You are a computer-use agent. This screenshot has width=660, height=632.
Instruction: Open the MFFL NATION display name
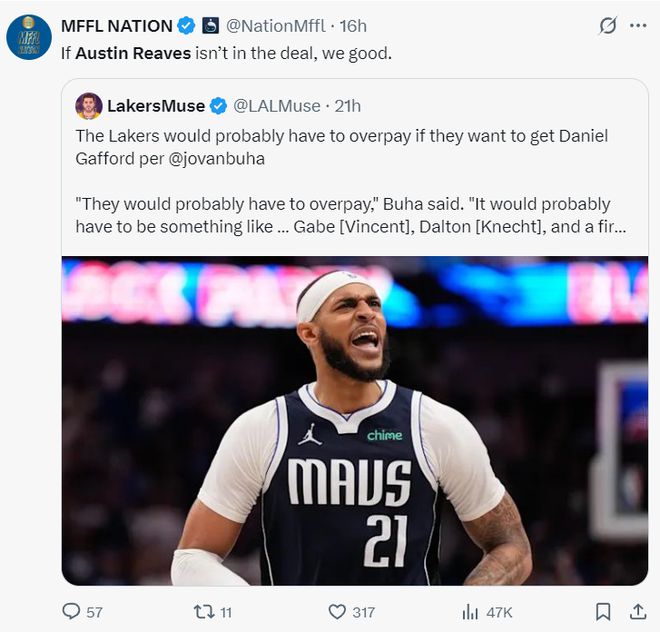pos(116,26)
